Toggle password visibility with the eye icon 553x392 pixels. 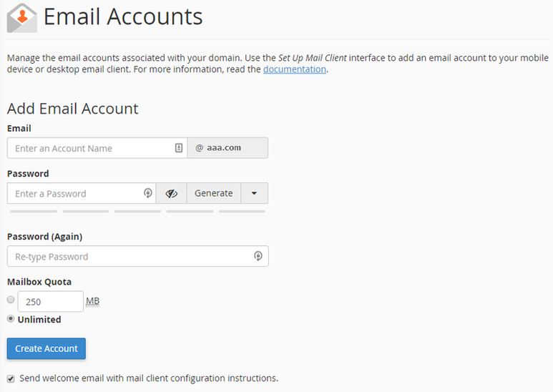point(171,193)
